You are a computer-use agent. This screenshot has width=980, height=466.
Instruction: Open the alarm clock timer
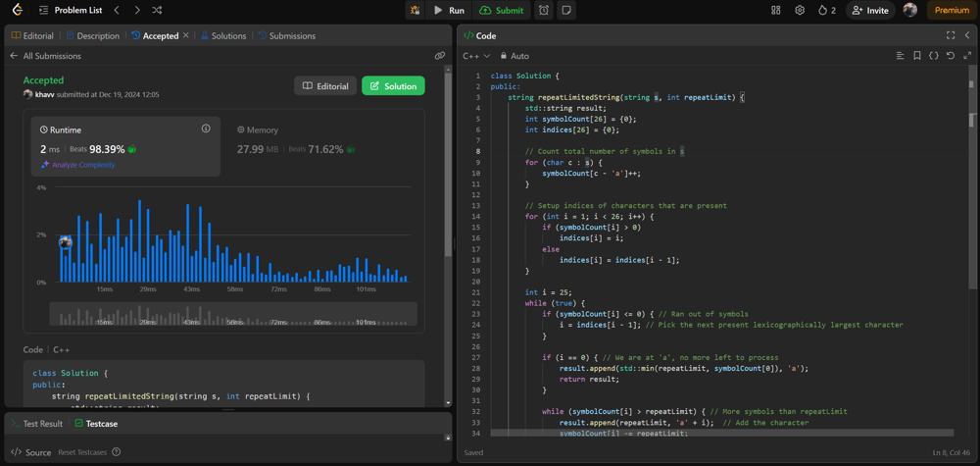pyautogui.click(x=544, y=11)
